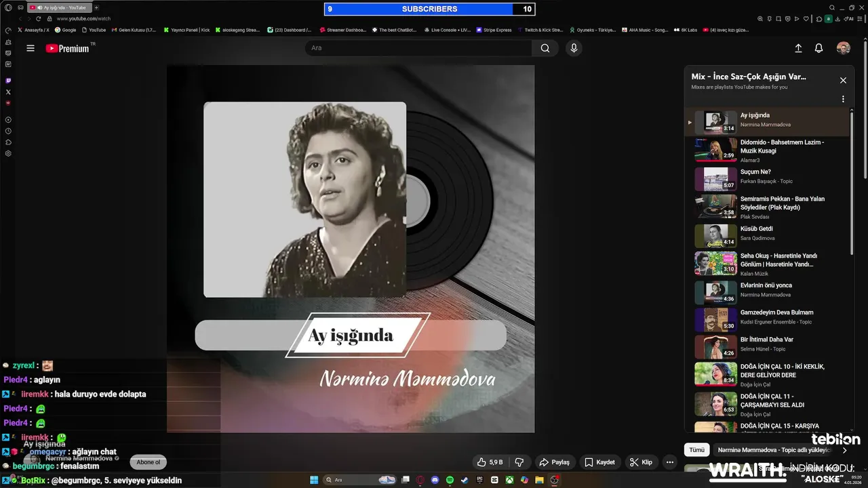Go to the YouTube Premium home logo
The image size is (868, 488).
pyautogui.click(x=68, y=48)
